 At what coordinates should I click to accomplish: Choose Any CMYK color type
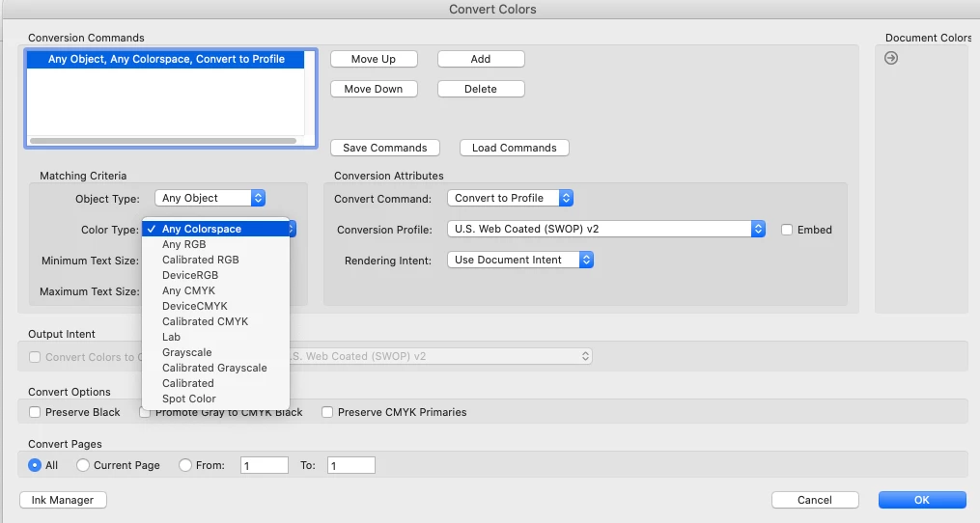216,290
